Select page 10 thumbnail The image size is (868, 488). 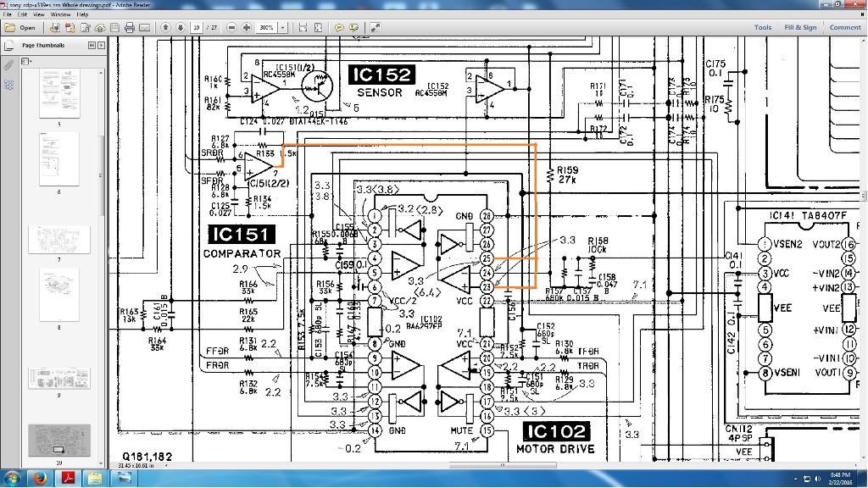coord(59,441)
